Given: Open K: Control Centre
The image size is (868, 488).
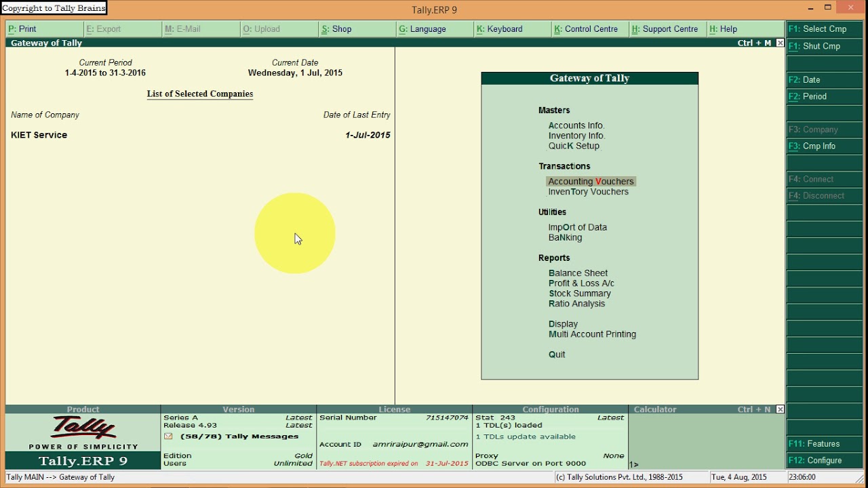Looking at the screenshot, I should click(591, 29).
